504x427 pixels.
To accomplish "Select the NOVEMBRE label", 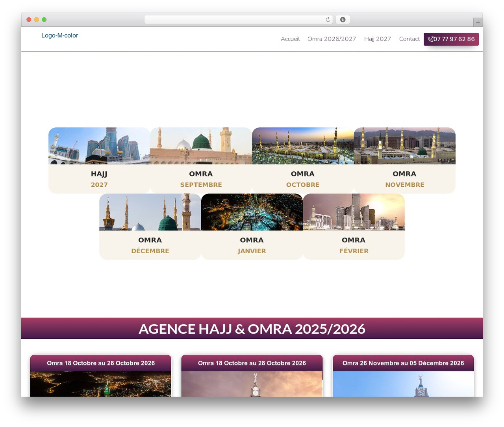I will 404,185.
